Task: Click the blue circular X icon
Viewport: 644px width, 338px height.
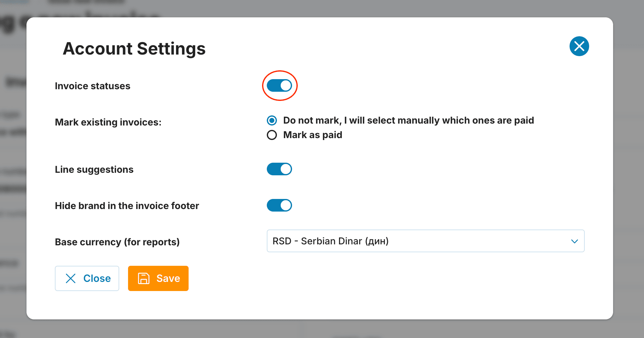Action: pyautogui.click(x=579, y=46)
